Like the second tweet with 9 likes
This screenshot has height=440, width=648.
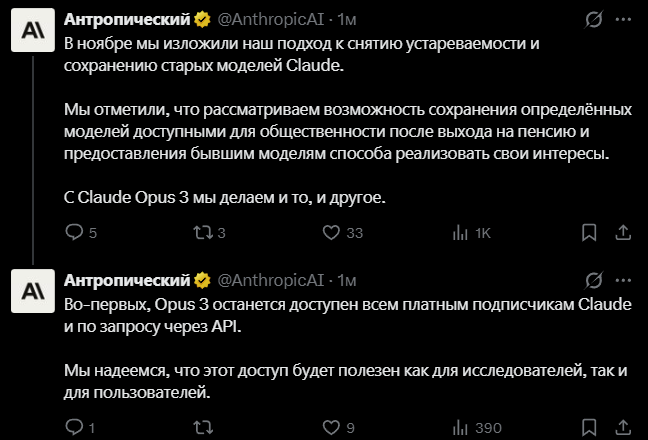click(331, 428)
